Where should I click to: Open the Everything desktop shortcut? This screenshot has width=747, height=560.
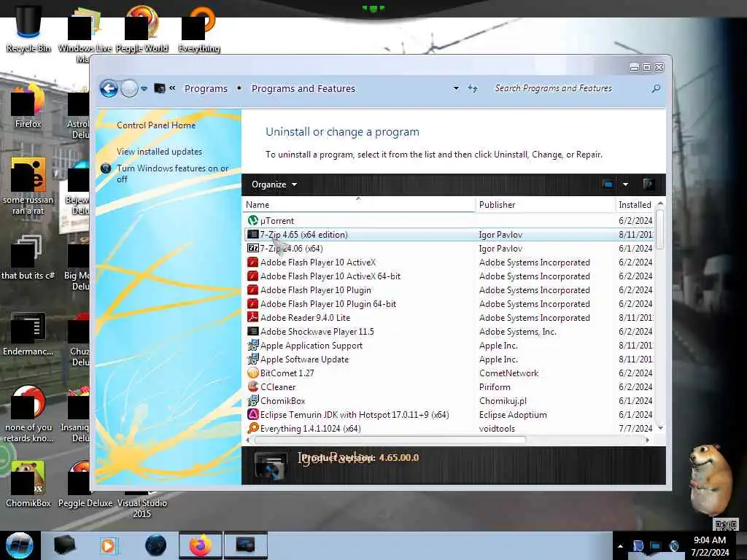(x=199, y=28)
